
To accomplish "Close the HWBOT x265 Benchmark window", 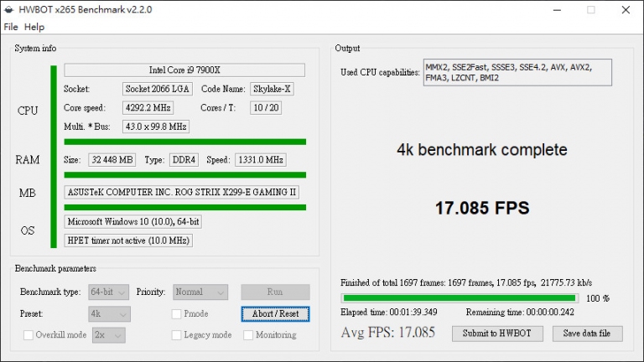I will click(x=626, y=10).
